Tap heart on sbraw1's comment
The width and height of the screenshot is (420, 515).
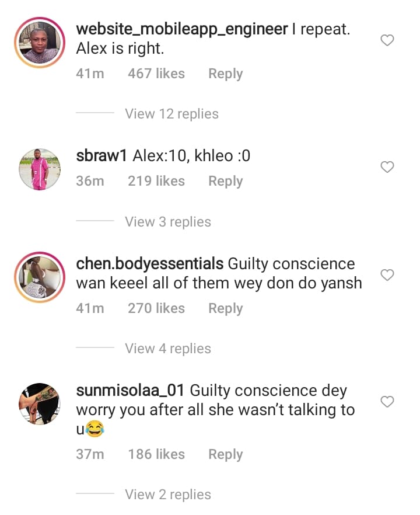click(x=387, y=167)
